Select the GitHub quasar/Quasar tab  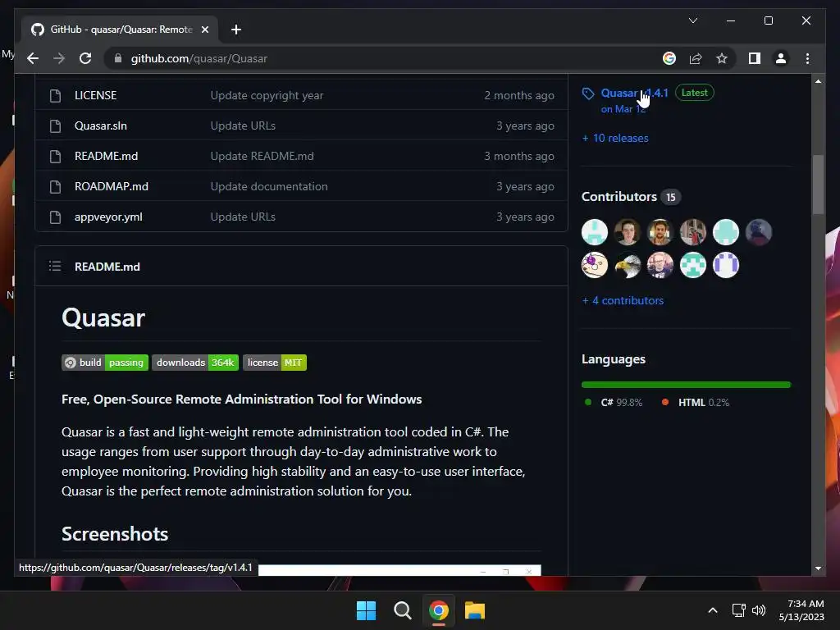point(120,30)
